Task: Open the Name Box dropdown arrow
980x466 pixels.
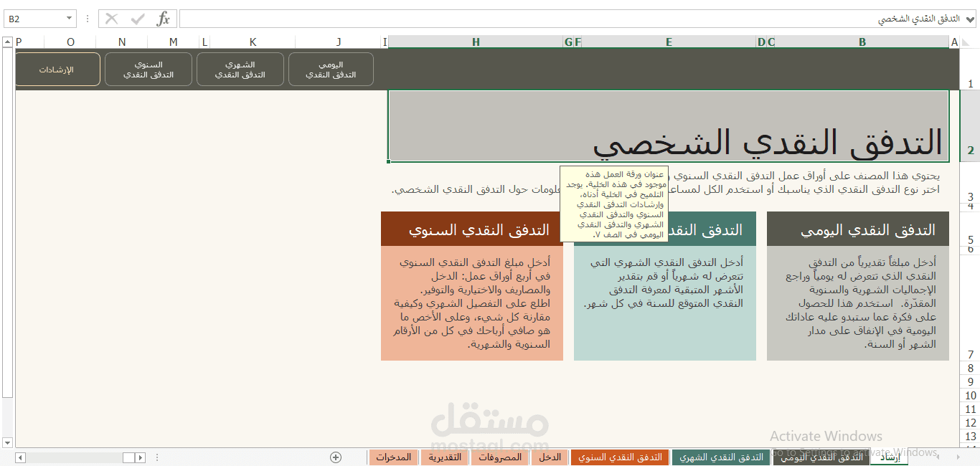Action: (x=69, y=19)
